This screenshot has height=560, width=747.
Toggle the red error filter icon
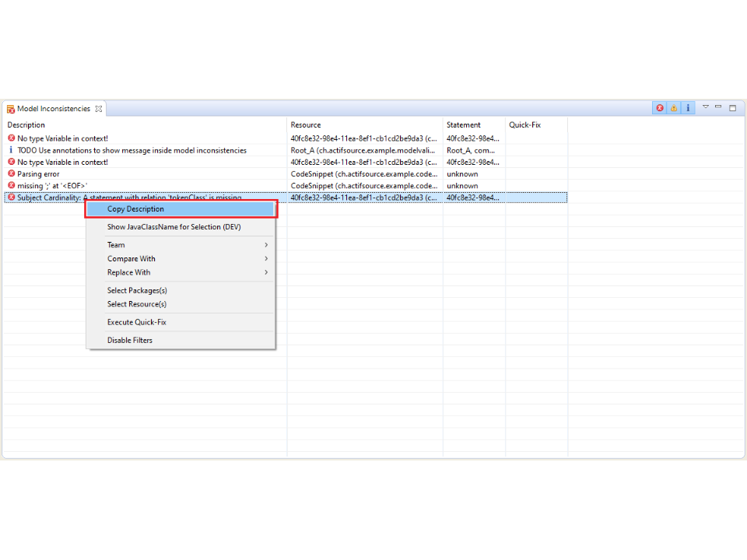pyautogui.click(x=660, y=108)
